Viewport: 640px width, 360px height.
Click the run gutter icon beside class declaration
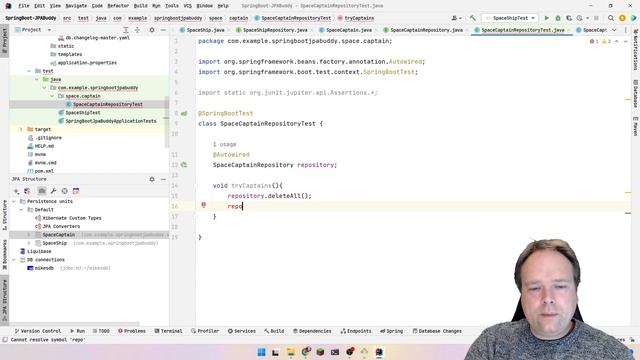coord(184,113)
